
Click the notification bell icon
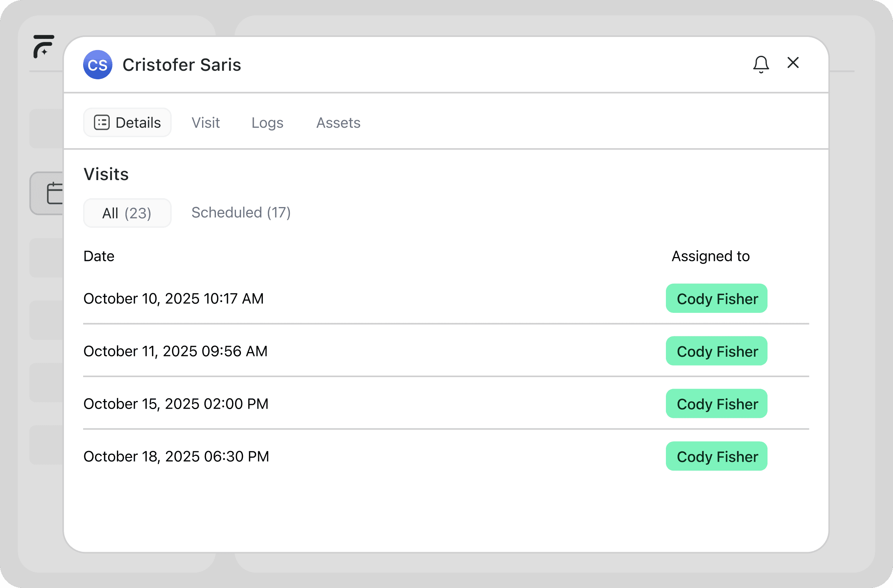pyautogui.click(x=761, y=64)
